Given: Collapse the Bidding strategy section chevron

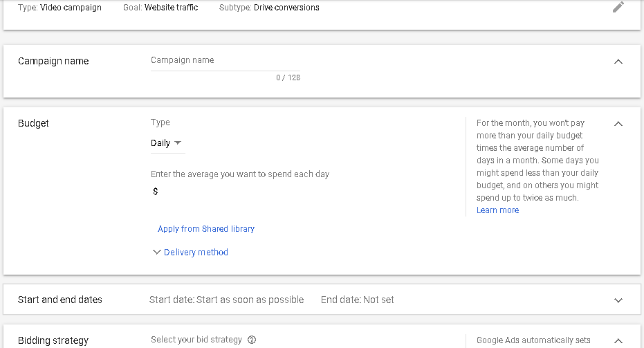Looking at the screenshot, I should tap(618, 340).
